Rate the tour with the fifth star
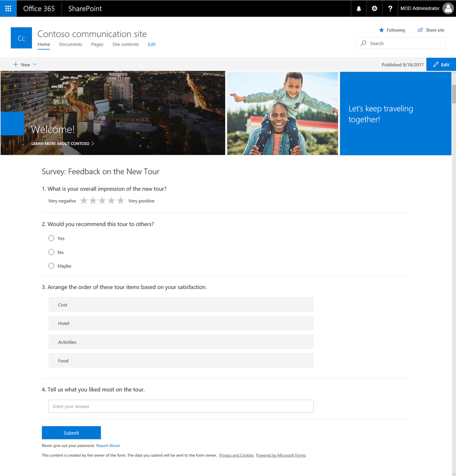The image size is (456, 476). pyautogui.click(x=121, y=200)
